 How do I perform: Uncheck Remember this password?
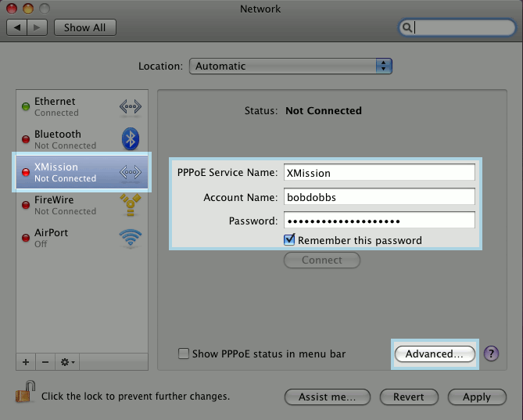click(290, 240)
